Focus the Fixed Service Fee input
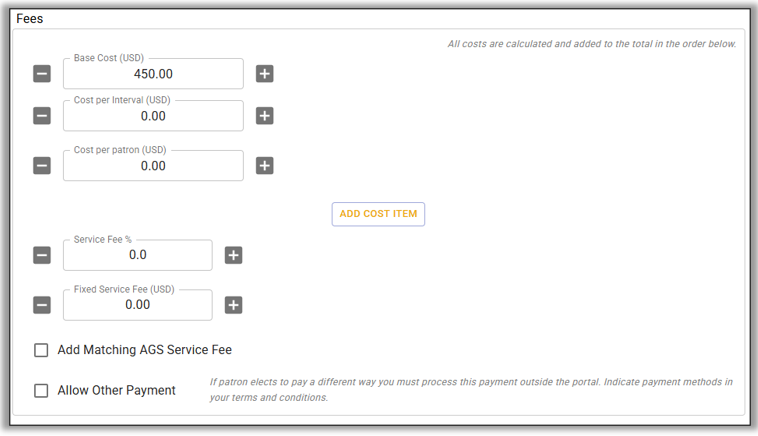The height and width of the screenshot is (436, 758). [x=138, y=305]
